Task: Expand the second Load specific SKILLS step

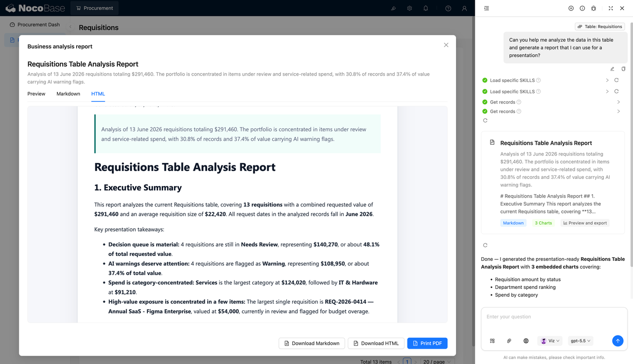Action: (607, 91)
